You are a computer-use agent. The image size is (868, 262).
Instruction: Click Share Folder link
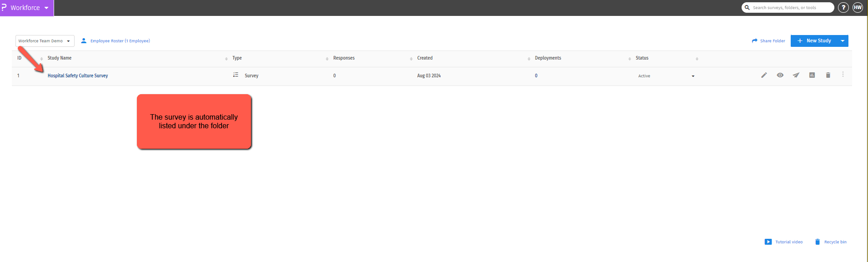(x=768, y=41)
